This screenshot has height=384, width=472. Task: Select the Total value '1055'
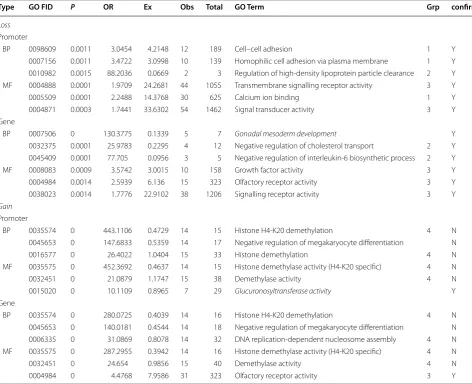click(214, 85)
